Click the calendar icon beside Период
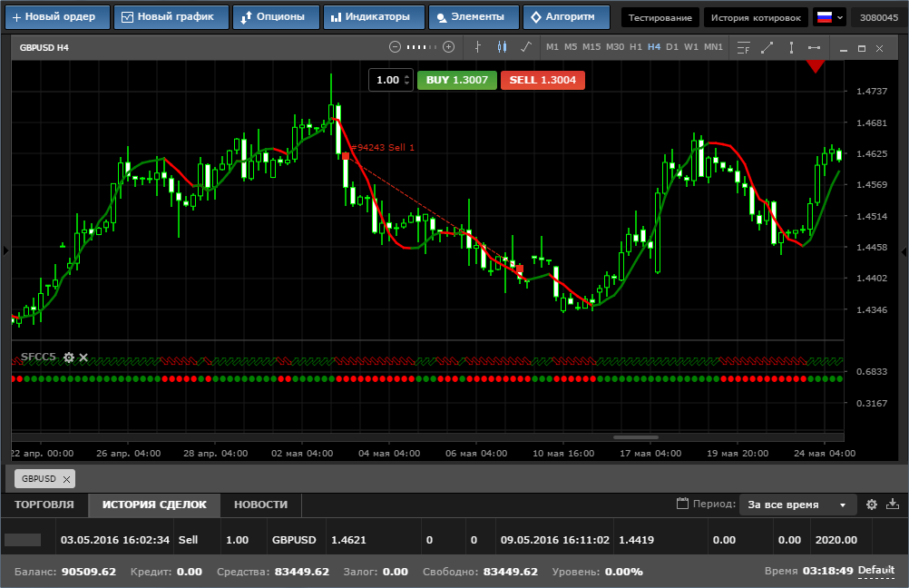909x588 pixels. (682, 504)
